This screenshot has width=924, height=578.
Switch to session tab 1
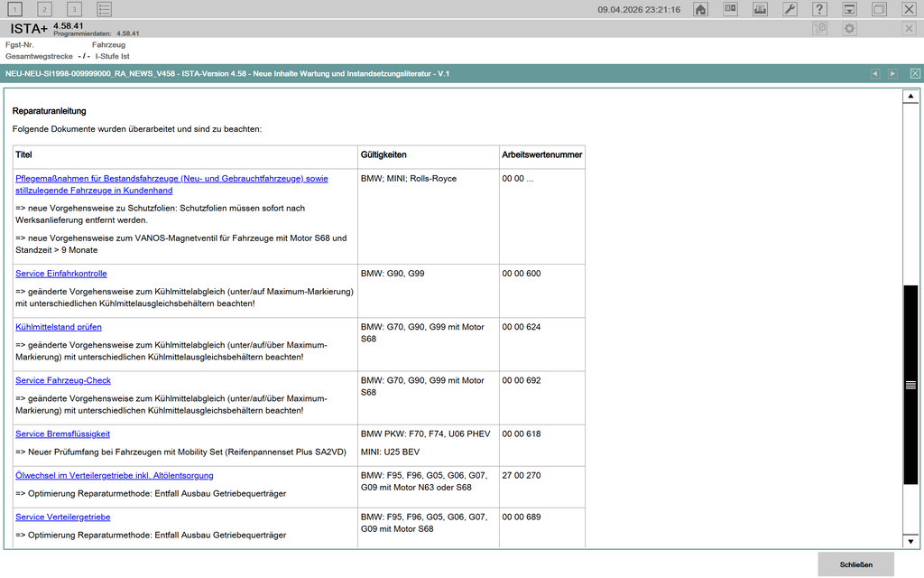16,9
